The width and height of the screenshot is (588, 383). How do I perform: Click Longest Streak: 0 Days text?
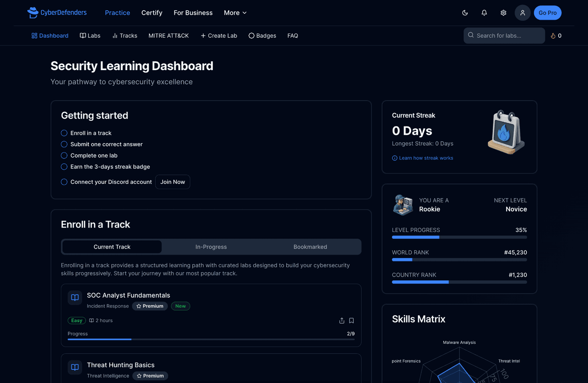pyautogui.click(x=422, y=144)
